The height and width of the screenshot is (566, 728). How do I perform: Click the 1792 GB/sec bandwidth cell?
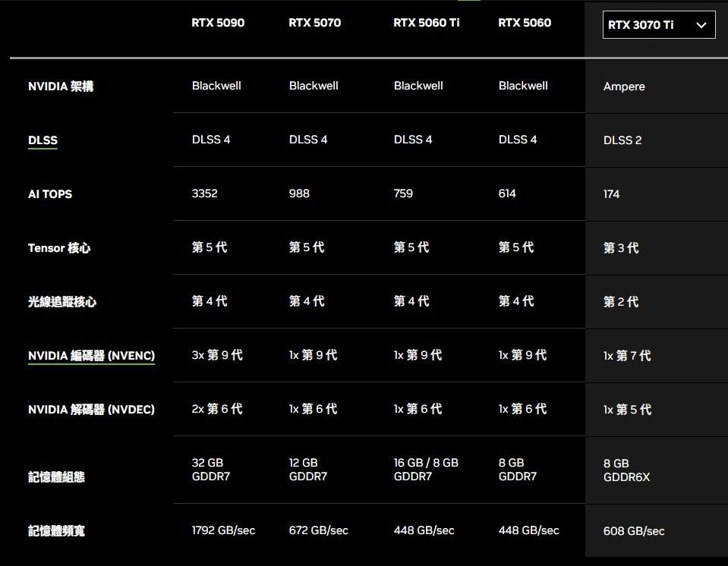point(223,530)
